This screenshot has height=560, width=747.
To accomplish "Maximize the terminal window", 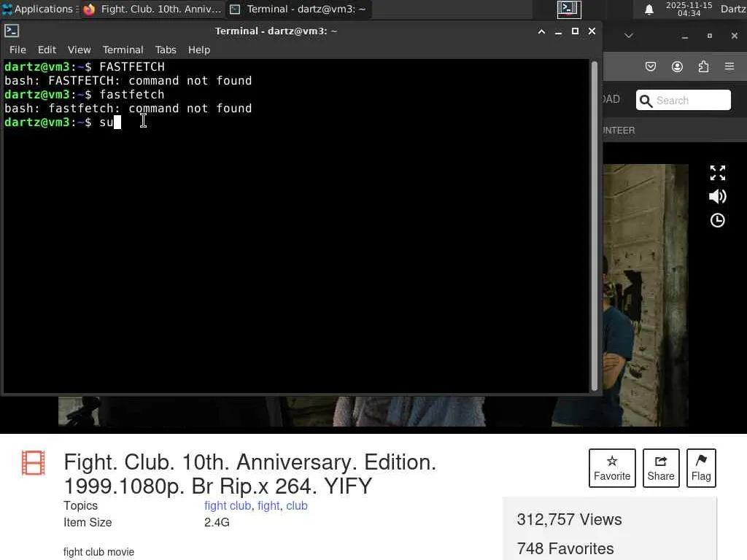I will click(x=575, y=31).
